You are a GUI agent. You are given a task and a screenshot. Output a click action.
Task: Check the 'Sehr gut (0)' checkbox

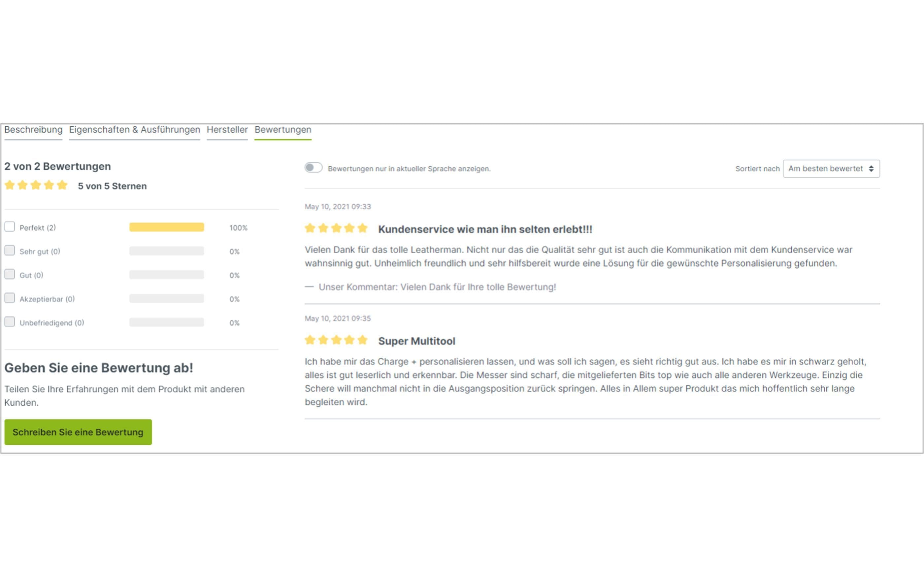pos(10,250)
